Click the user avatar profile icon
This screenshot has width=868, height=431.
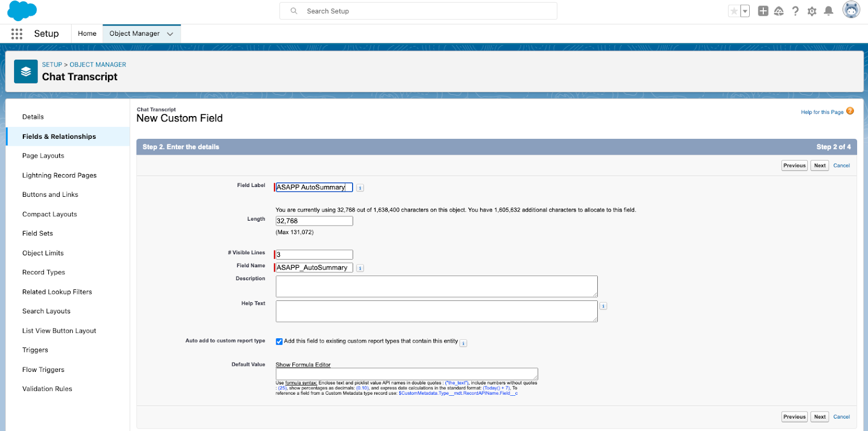(851, 10)
